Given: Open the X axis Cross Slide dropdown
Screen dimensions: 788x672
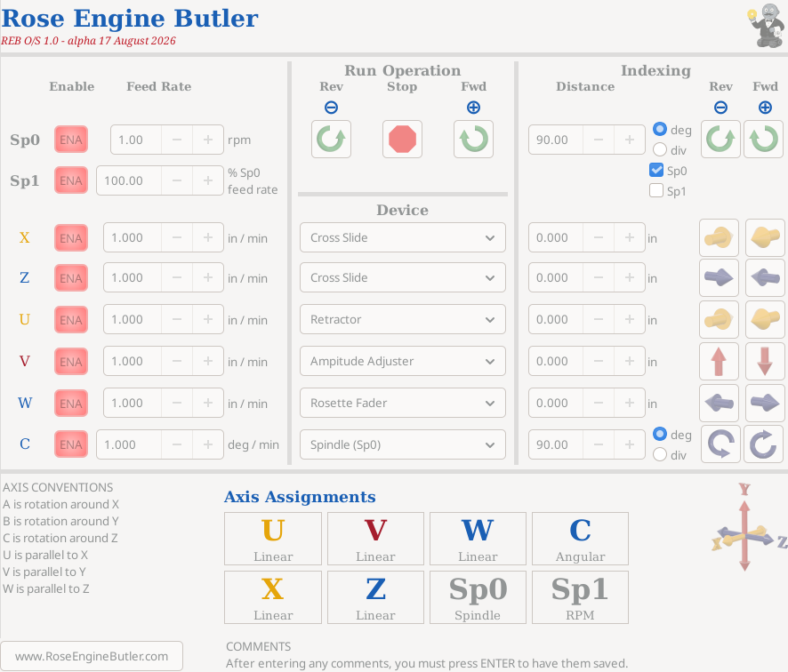Looking at the screenshot, I should point(402,237).
